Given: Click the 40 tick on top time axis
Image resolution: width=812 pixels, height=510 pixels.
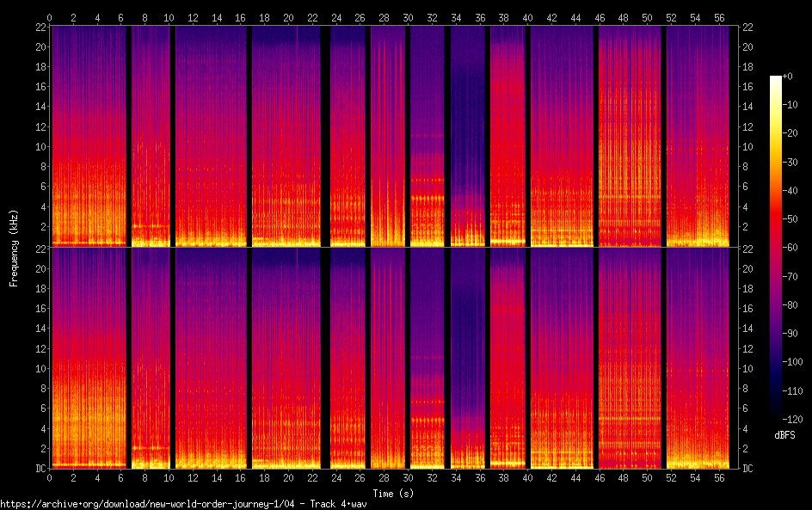Looking at the screenshot, I should point(526,17).
